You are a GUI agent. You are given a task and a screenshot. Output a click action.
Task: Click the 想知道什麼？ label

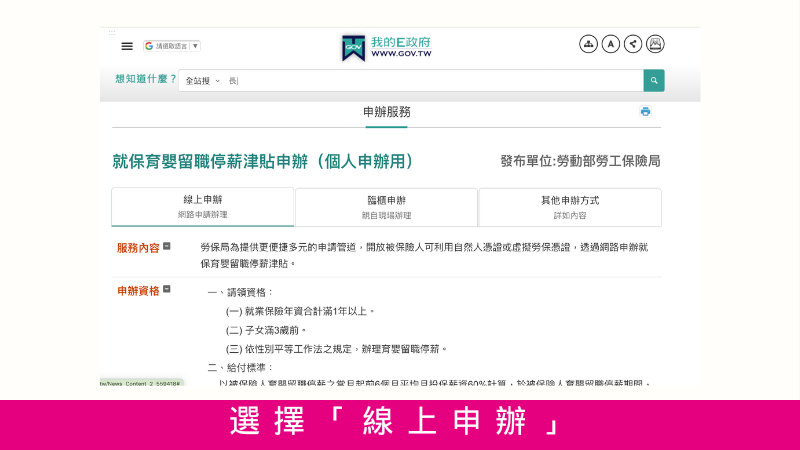click(x=145, y=79)
